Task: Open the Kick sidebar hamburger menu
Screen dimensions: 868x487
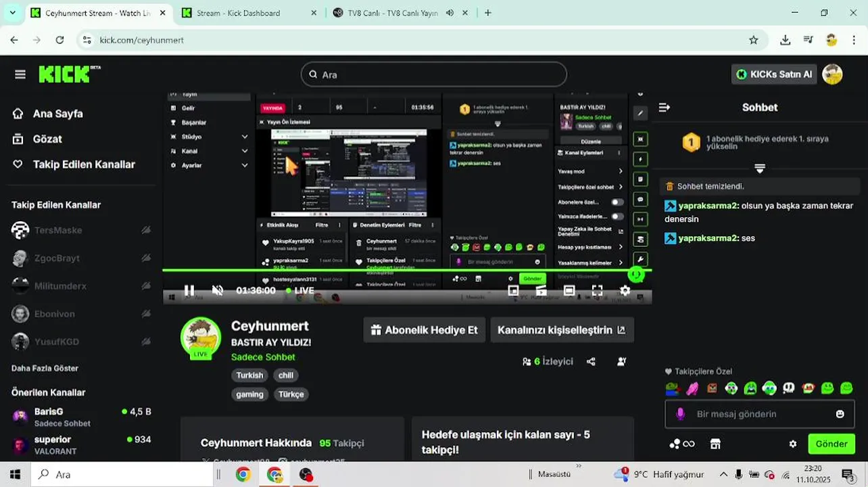Action: tap(20, 74)
